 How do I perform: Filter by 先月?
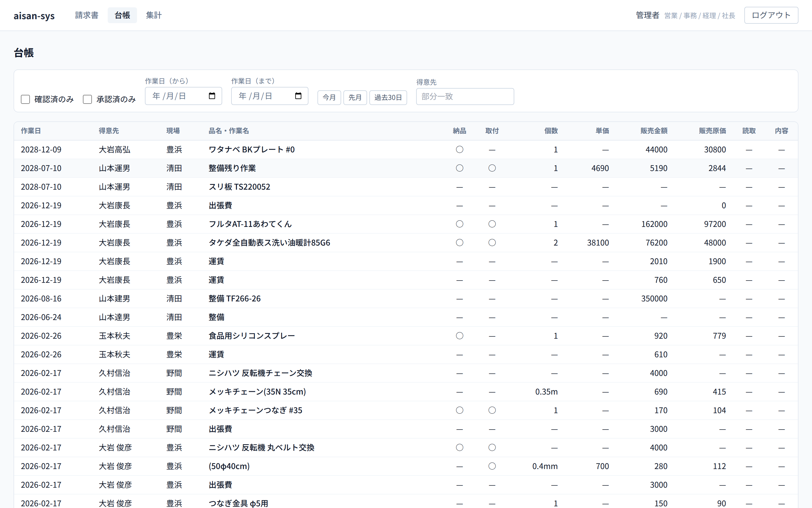pos(355,97)
